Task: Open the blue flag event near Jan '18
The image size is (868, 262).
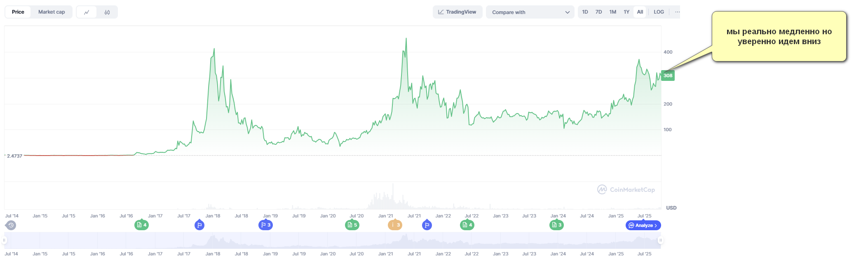Action: [199, 225]
